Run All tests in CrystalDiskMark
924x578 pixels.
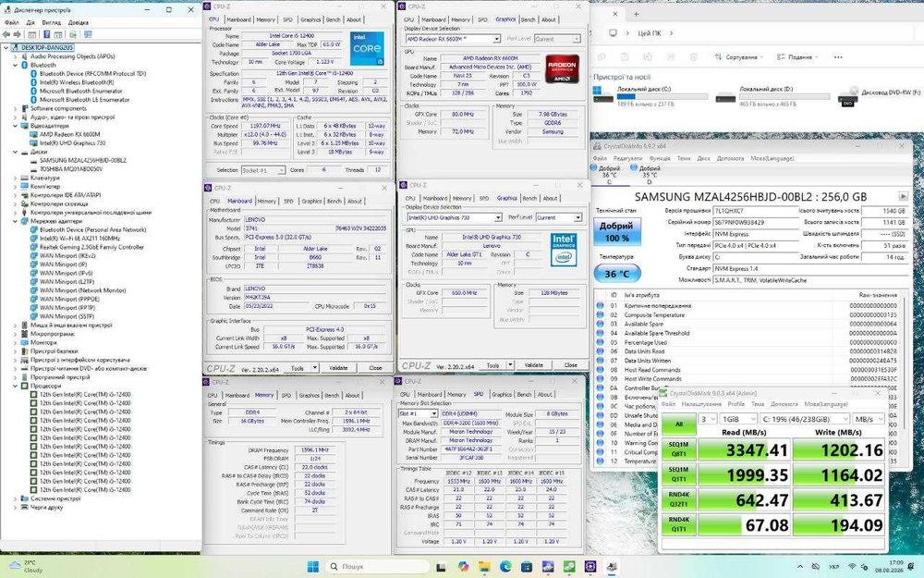tap(679, 424)
